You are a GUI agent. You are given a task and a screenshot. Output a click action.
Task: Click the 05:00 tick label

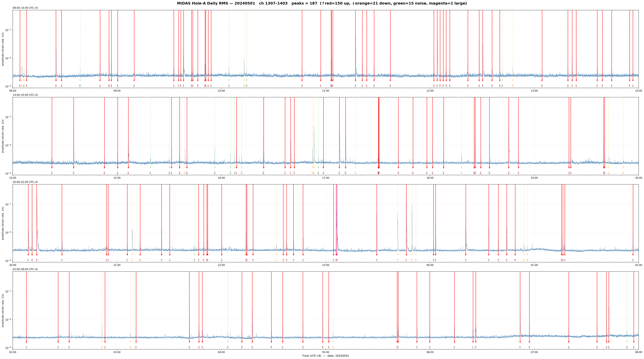pyautogui.click(x=326, y=352)
